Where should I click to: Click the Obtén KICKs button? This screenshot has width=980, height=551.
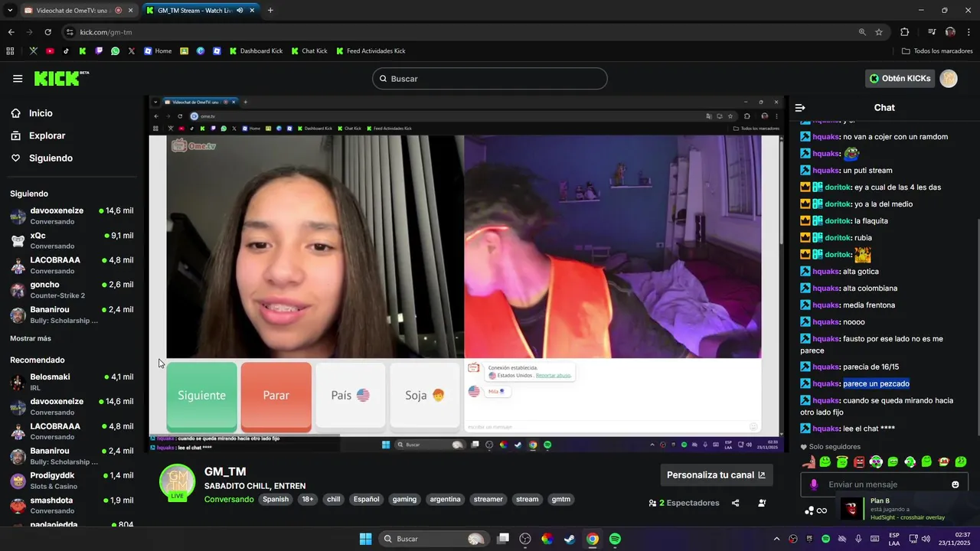[900, 78]
